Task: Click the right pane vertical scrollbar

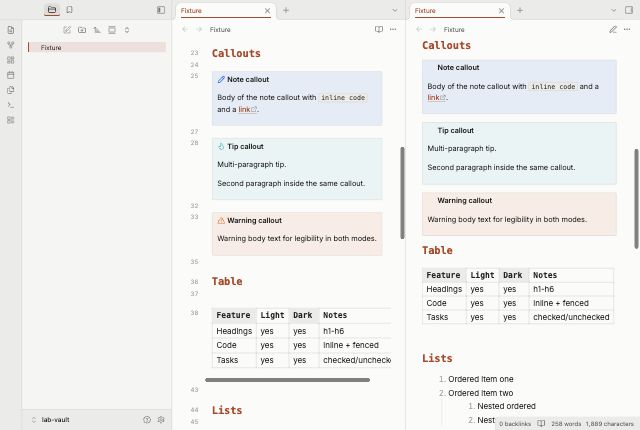Action: point(636,199)
